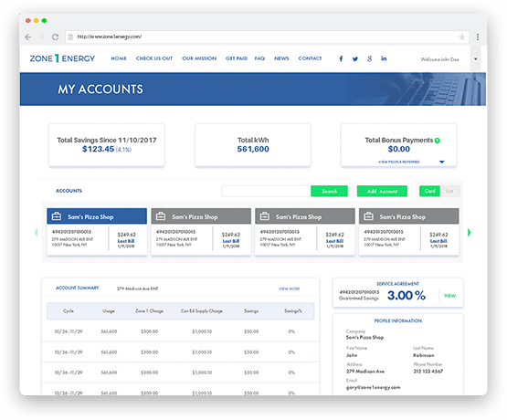The width and height of the screenshot is (507, 420).
Task: Click the 3.00% guaranteed savings value
Action: pyautogui.click(x=407, y=295)
